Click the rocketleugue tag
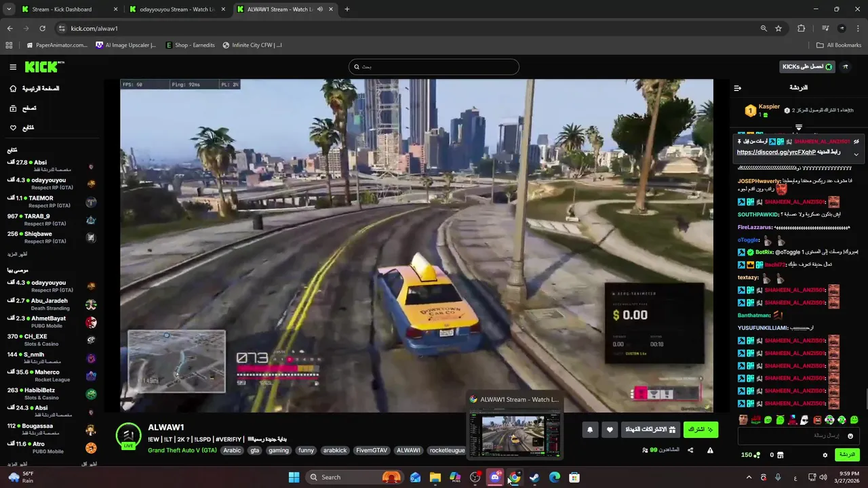Screen dimensions: 868x488 pyautogui.click(x=447, y=450)
